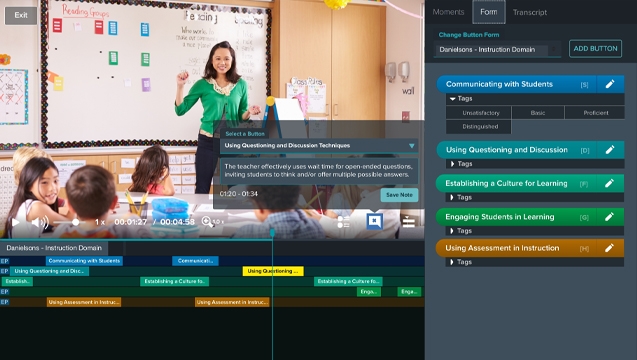Viewport: 637px width, 360px height.
Task: Select the Danielsons - Instruction Domain timeline tab
Action: [54, 248]
